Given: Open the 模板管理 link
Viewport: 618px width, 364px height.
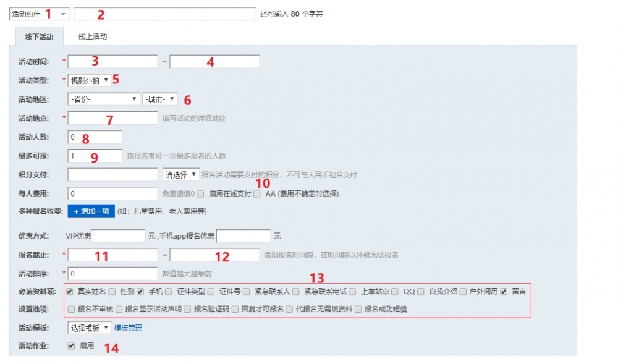Looking at the screenshot, I should (x=127, y=328).
